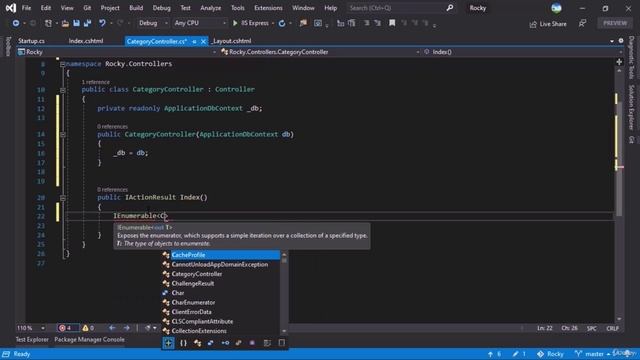Toggle the IntelliSense interface filter icon
Viewport: 640px width, 360px height.
[225, 343]
